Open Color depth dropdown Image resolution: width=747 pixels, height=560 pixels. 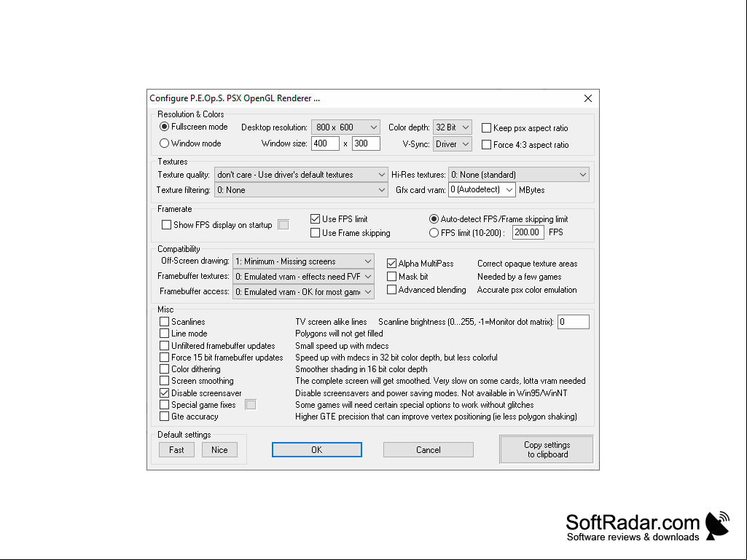452,127
